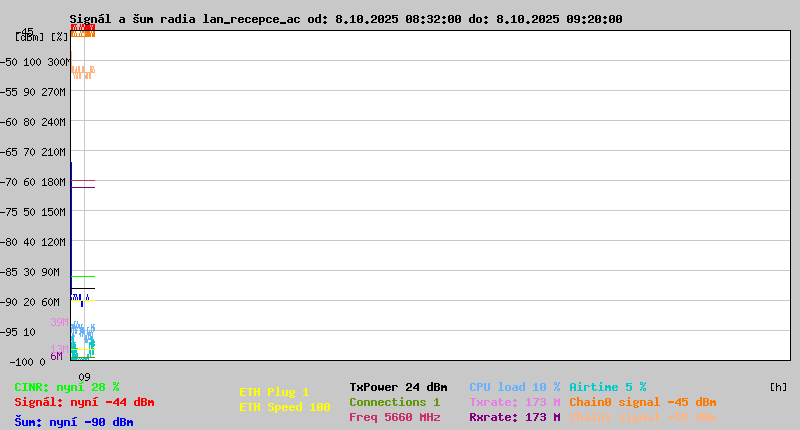Click the 'Šum: nyní -90 dBm' legend entry
800x430 pixels.
coord(74,422)
